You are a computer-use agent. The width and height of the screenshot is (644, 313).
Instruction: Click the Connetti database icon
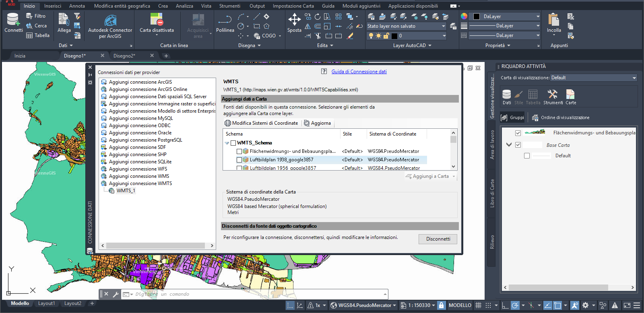click(x=13, y=19)
